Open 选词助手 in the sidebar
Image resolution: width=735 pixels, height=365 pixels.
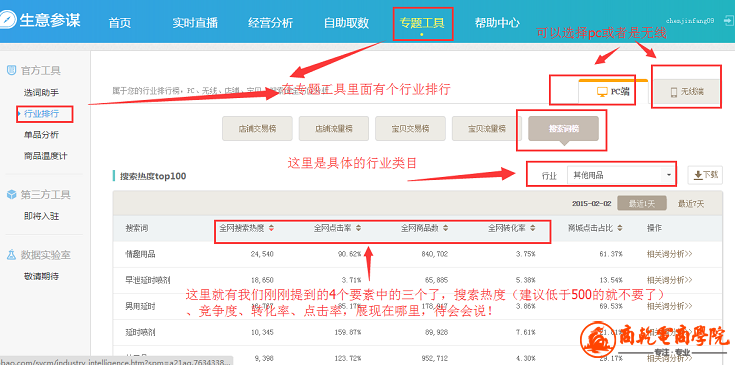point(41,93)
